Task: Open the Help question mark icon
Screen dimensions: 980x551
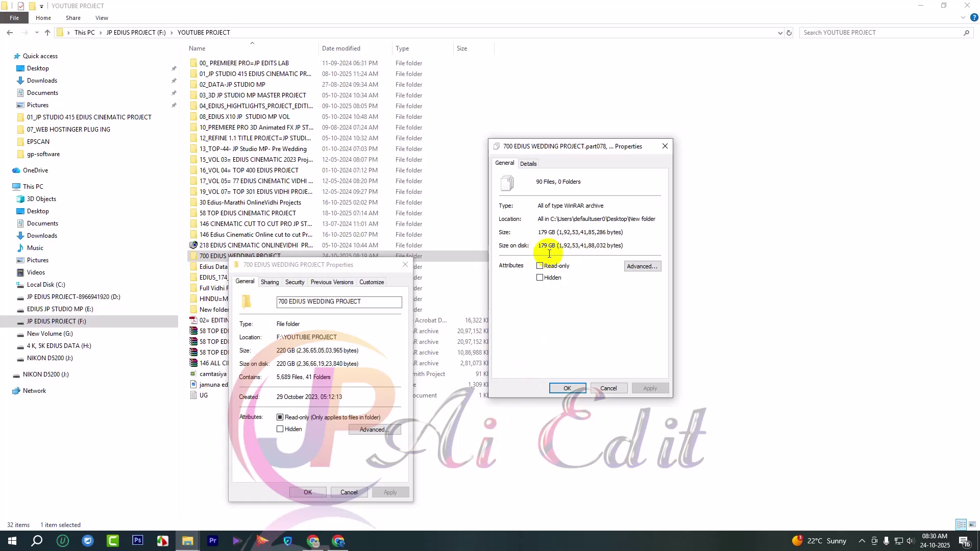Action: 974,18
